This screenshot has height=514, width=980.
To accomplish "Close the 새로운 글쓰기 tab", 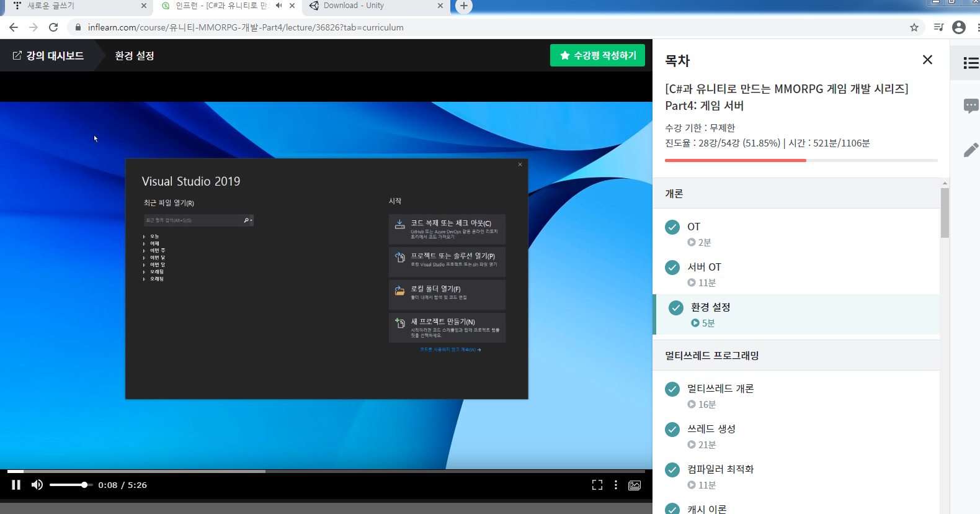I will click(144, 6).
